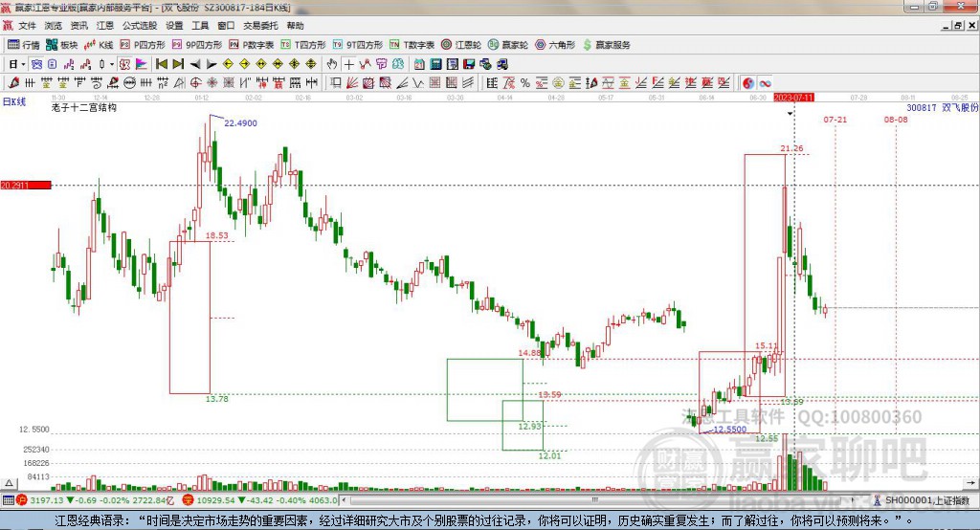Image resolution: width=980 pixels, height=530 pixels.
Task: Select the crosshair cursor tool
Action: [348, 64]
